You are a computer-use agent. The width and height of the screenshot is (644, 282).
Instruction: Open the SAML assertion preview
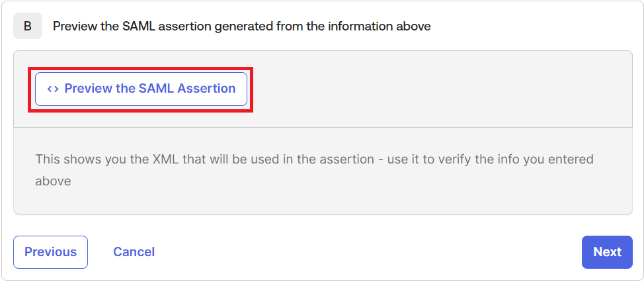tap(141, 89)
